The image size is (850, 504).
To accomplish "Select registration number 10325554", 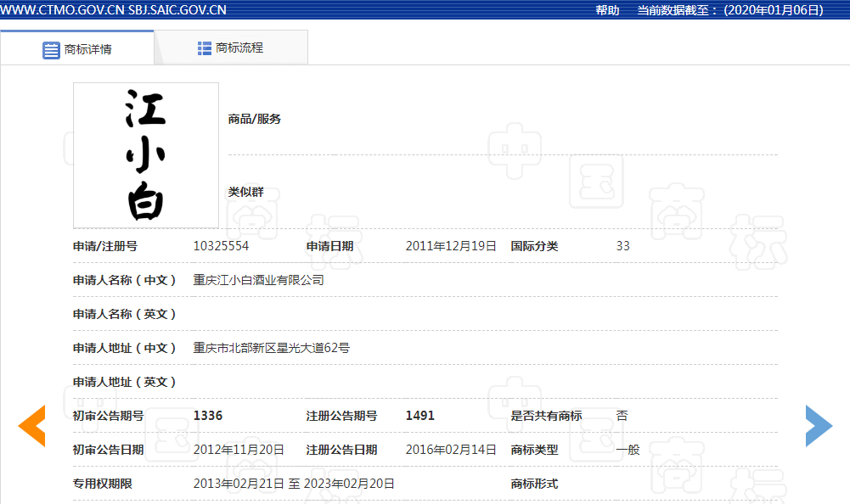I will point(221,246).
